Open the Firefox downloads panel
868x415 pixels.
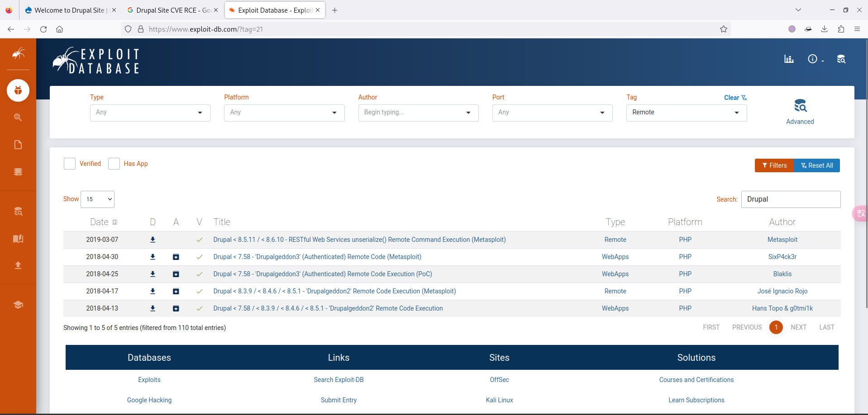point(825,29)
